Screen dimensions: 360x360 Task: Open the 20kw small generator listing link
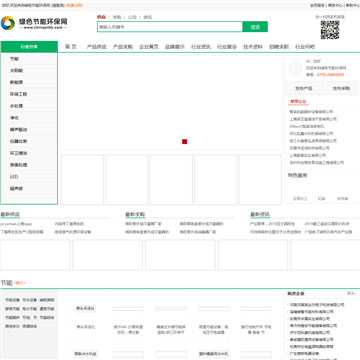306,126
